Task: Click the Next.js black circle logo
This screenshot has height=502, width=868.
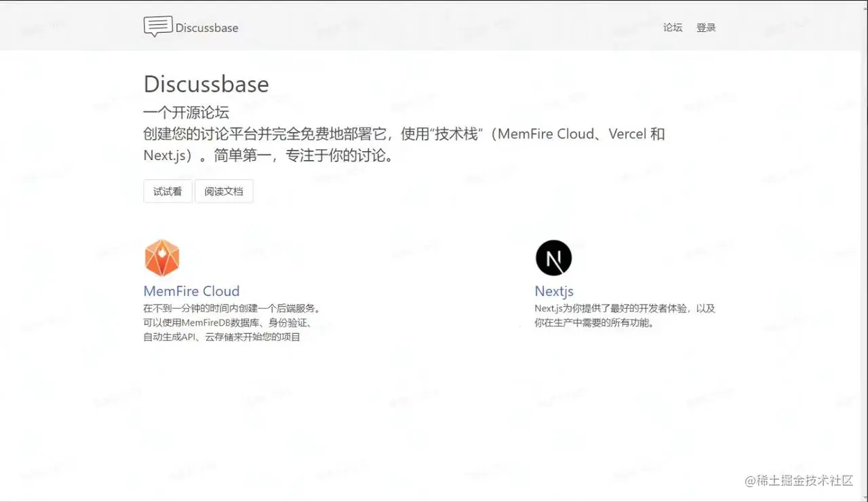Action: click(553, 258)
